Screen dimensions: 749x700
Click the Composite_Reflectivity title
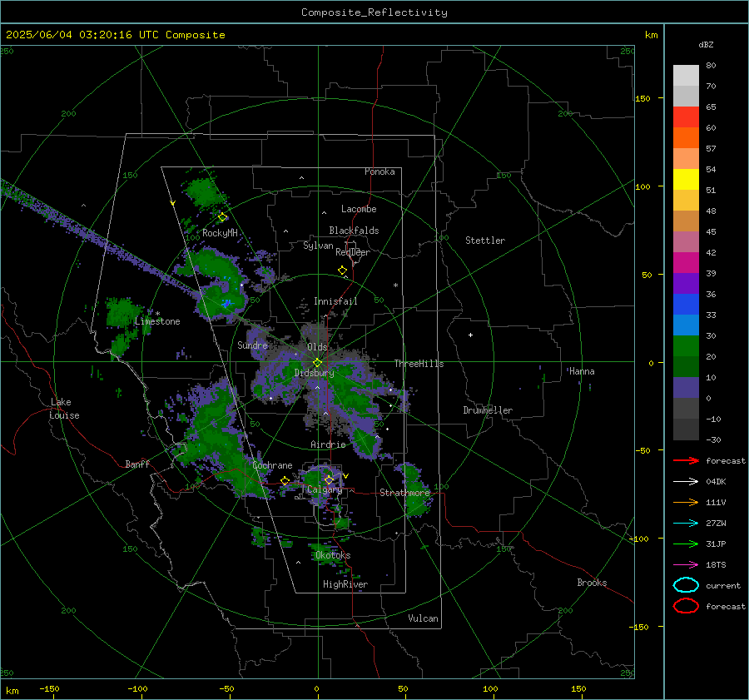pos(374,12)
